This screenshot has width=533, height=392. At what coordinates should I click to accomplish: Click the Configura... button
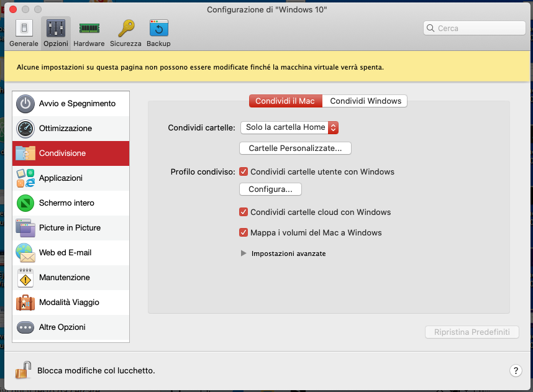click(270, 189)
